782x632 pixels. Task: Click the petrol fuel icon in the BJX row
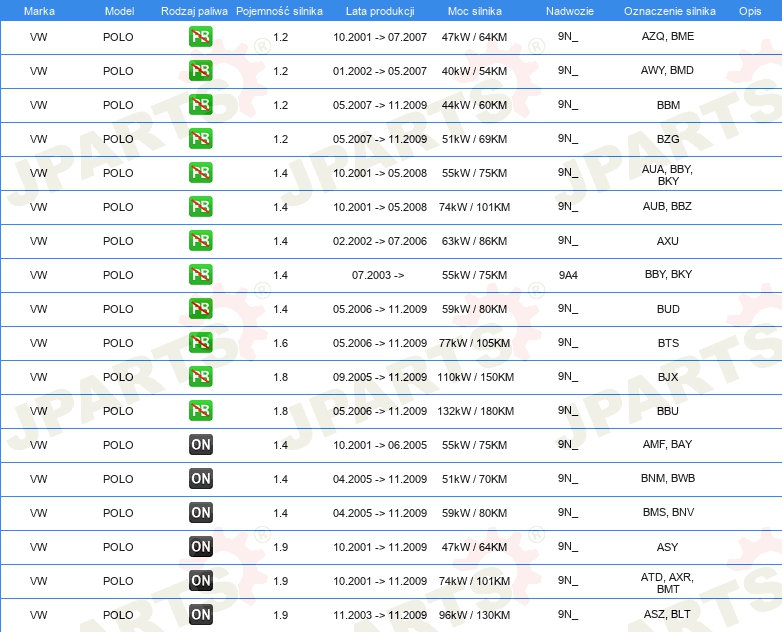[x=200, y=377]
